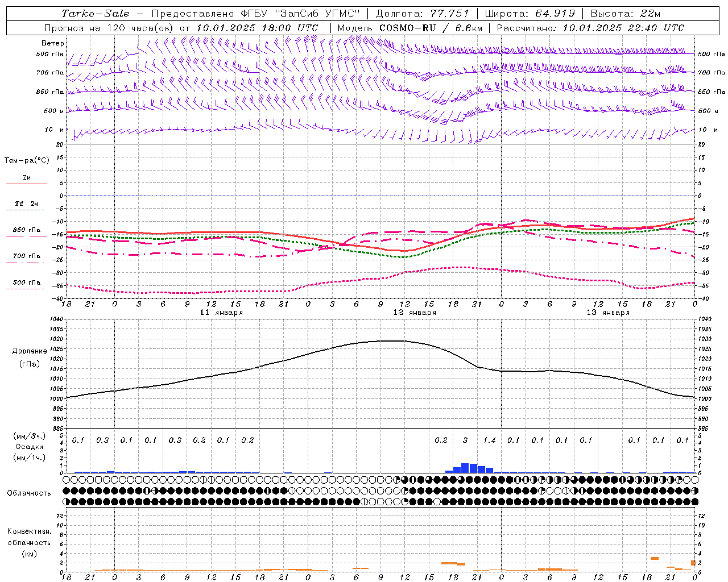Screen dimensions: 728x582
Task: Click the 'Модель COSMO-RU / 6.6км' model label
Action: (410, 28)
